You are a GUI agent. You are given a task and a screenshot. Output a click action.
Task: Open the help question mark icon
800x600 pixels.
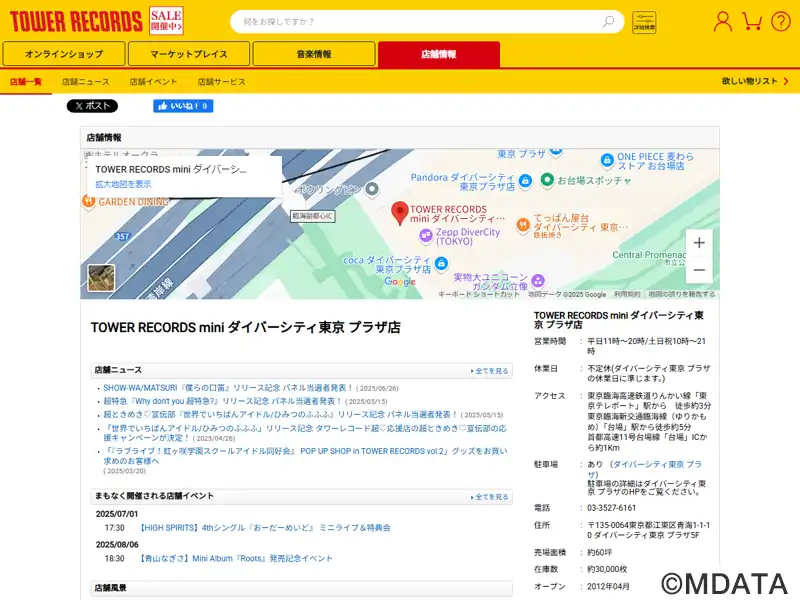pyautogui.click(x=781, y=21)
